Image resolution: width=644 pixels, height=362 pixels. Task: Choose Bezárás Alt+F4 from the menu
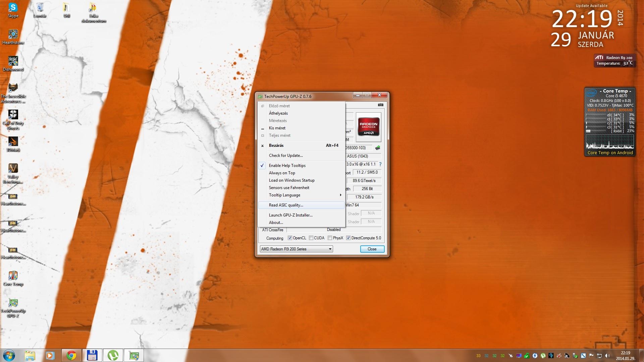(301, 145)
